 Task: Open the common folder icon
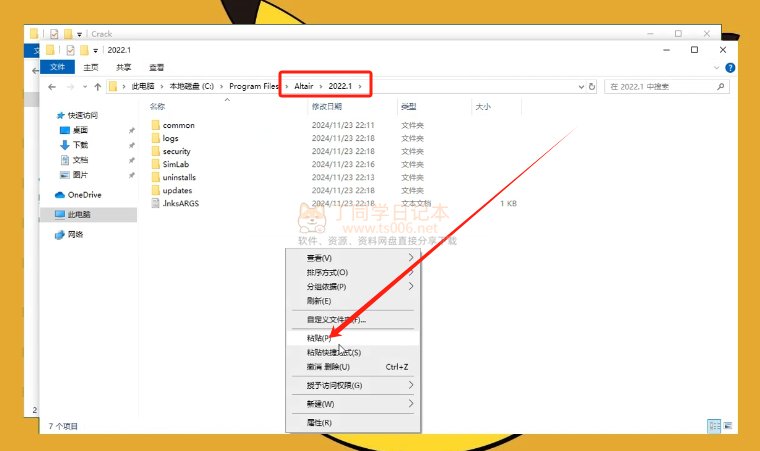(x=156, y=125)
